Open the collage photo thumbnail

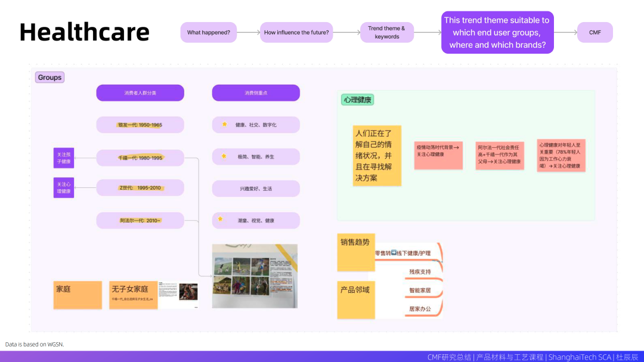tap(255, 276)
